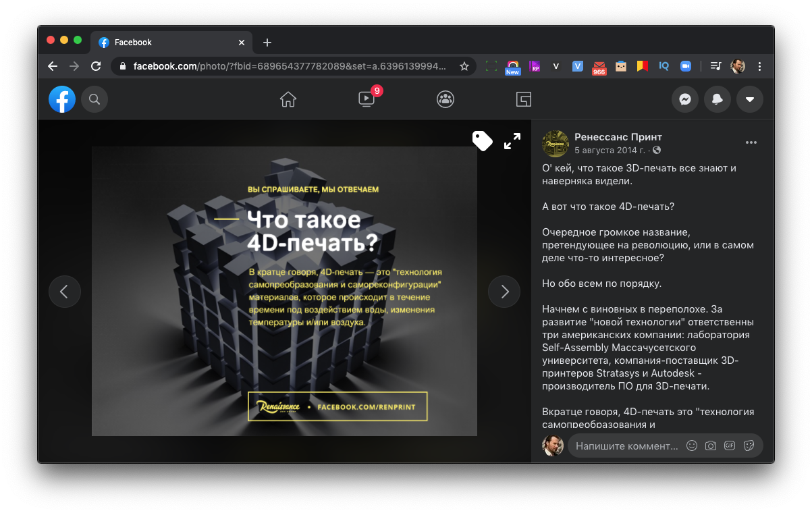Open the Chrome three-dot menu
812x513 pixels.
(760, 66)
